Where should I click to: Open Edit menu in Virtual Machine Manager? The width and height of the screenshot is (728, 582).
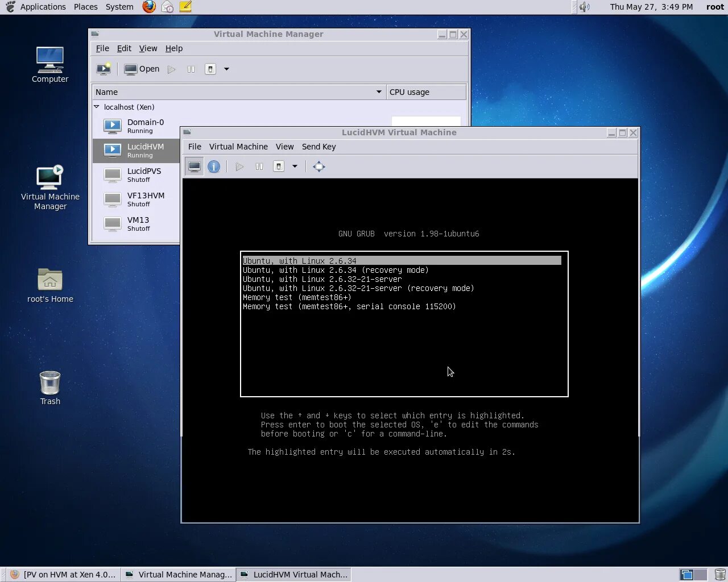click(x=124, y=48)
